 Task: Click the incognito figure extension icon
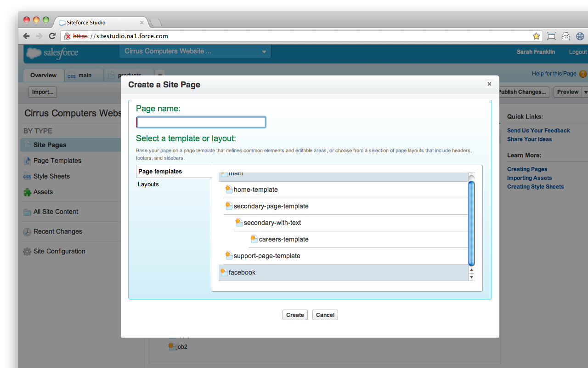[566, 36]
